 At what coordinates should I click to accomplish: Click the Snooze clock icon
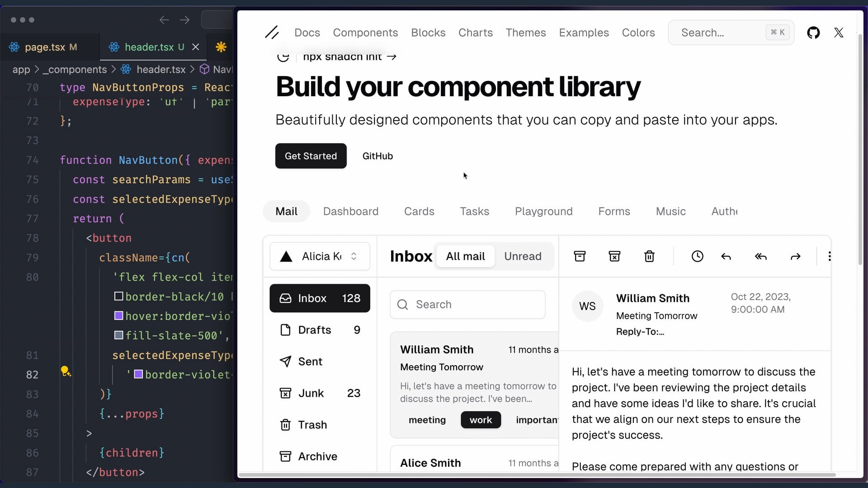pyautogui.click(x=697, y=257)
